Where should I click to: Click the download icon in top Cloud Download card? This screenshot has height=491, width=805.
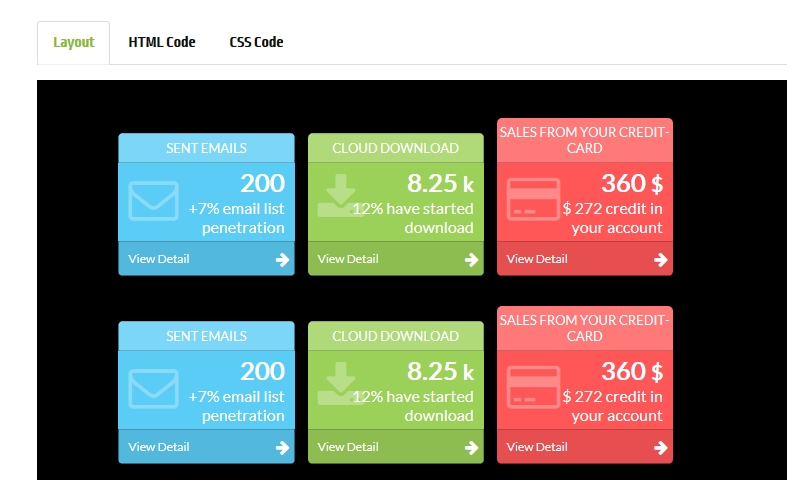pos(341,197)
